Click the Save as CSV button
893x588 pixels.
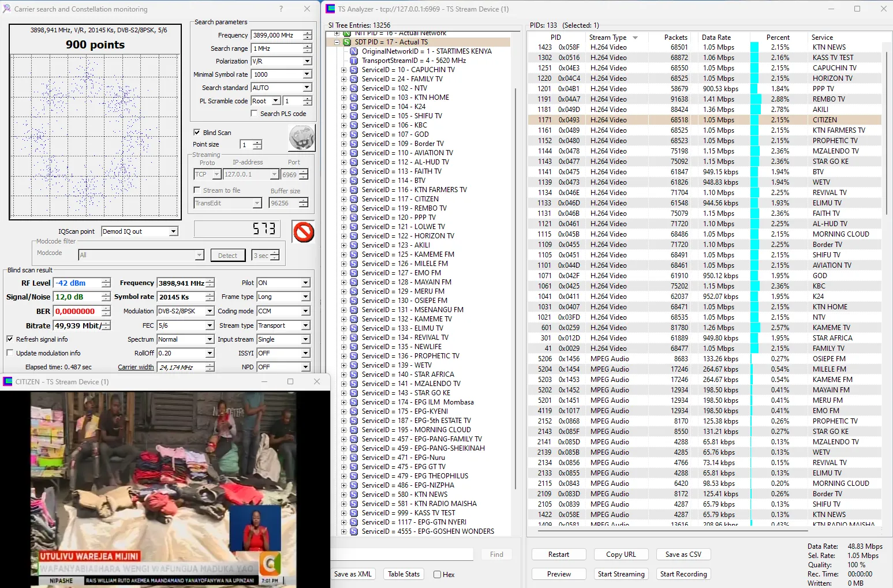click(x=683, y=555)
